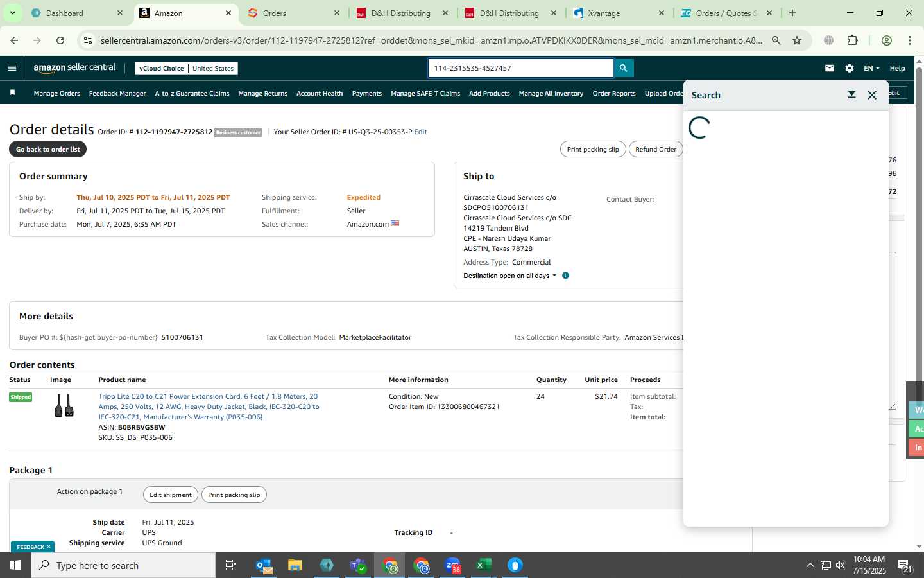The image size is (924, 578).
Task: Click top Print packing slip button
Action: click(593, 149)
